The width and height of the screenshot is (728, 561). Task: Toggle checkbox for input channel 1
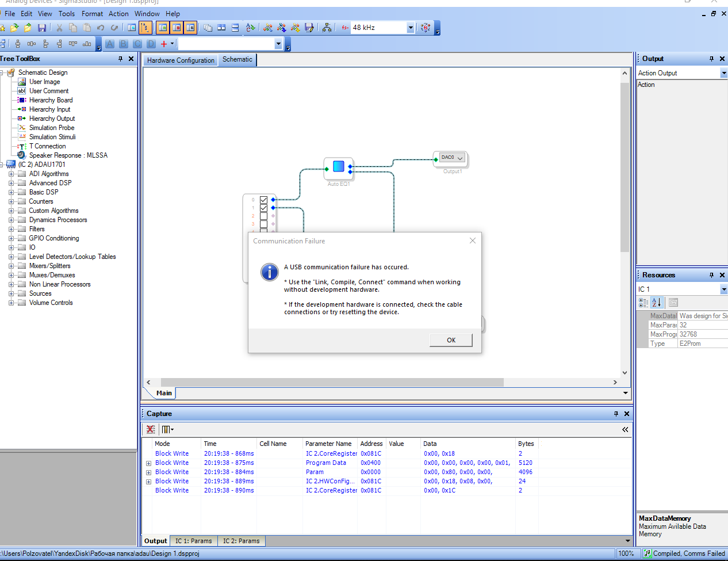point(264,208)
